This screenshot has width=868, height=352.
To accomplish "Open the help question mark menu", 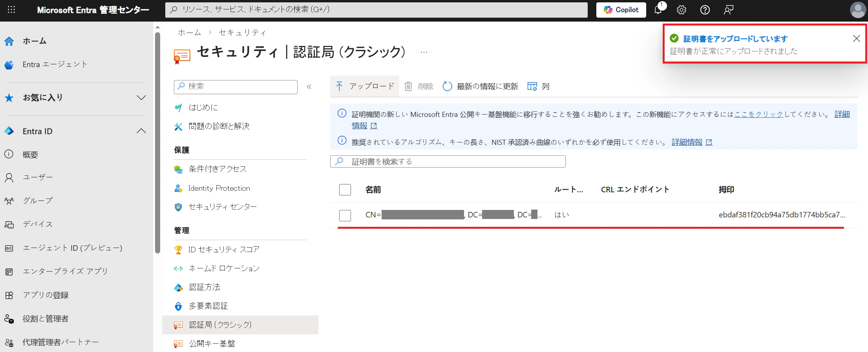I will tap(705, 10).
